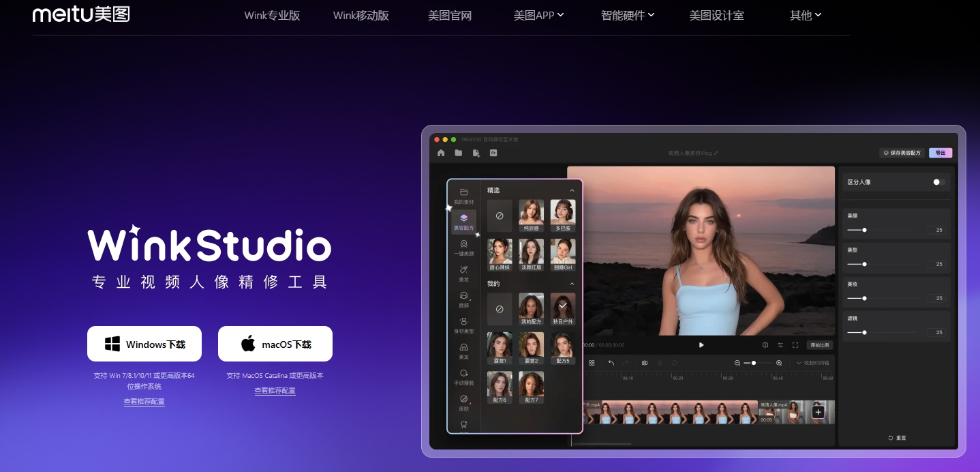
Task: Adjust the 美颜 slider handle
Action: 864,230
